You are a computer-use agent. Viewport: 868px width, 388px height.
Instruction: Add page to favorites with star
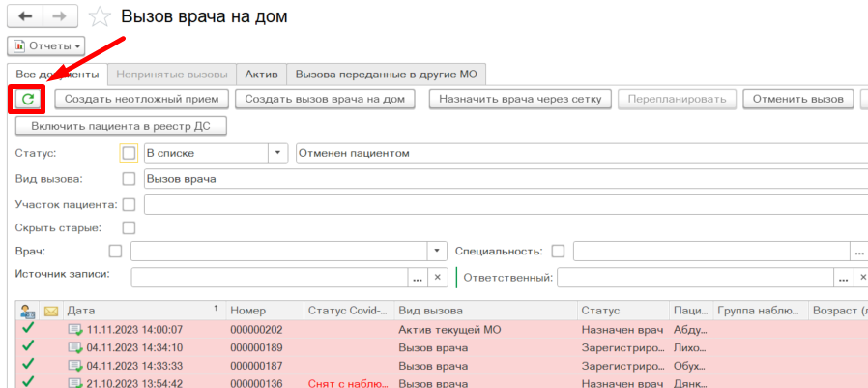(99, 17)
